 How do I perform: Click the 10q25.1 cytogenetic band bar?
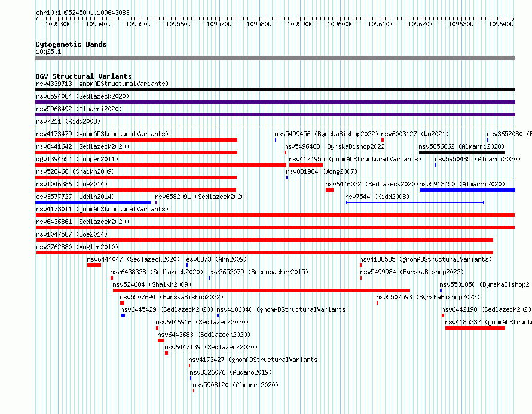click(275, 58)
